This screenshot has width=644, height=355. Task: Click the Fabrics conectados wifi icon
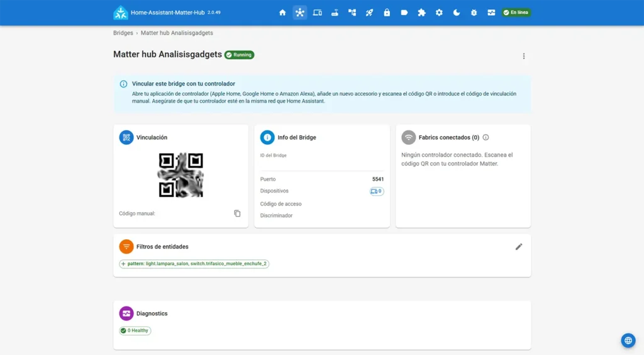408,137
